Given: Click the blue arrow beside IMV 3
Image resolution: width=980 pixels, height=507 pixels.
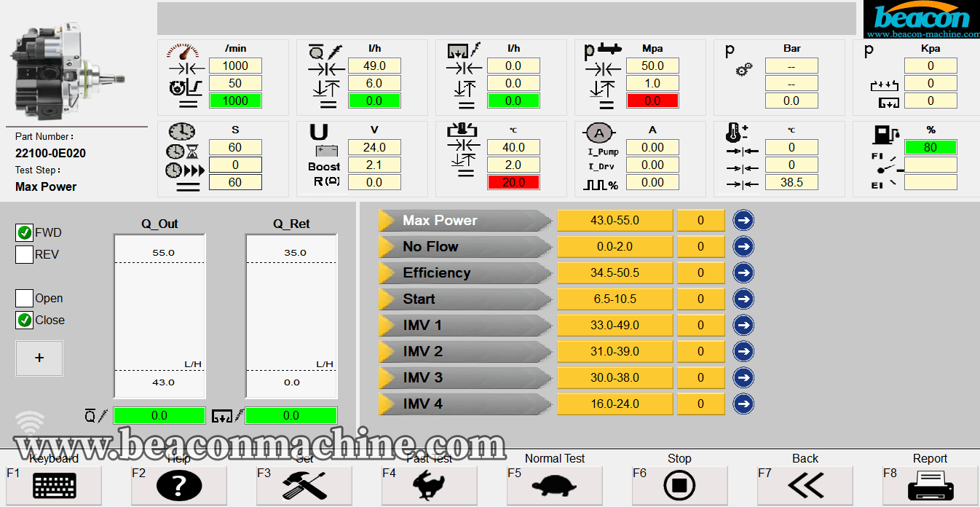Looking at the screenshot, I should coord(743,378).
